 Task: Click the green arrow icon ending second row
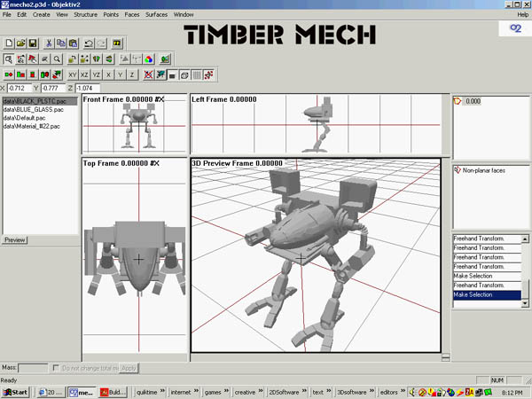click(165, 59)
